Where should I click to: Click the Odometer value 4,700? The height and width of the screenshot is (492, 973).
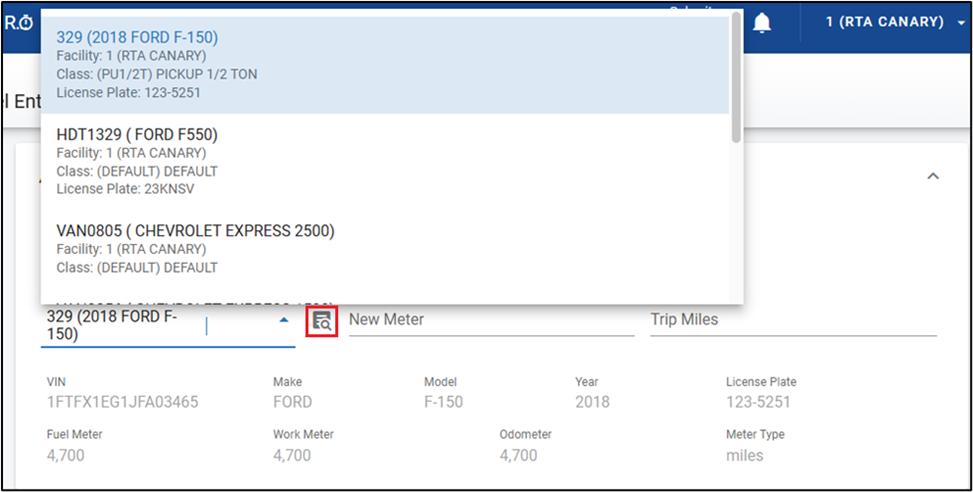point(518,455)
